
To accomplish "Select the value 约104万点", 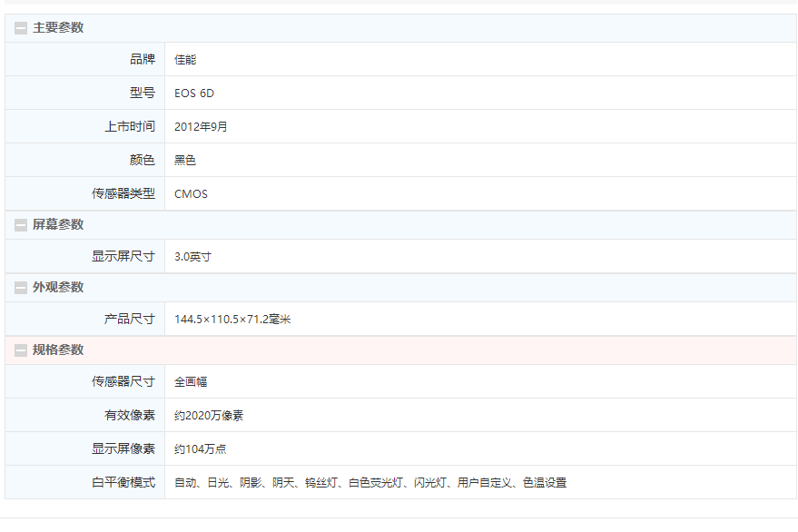I will pos(200,449).
